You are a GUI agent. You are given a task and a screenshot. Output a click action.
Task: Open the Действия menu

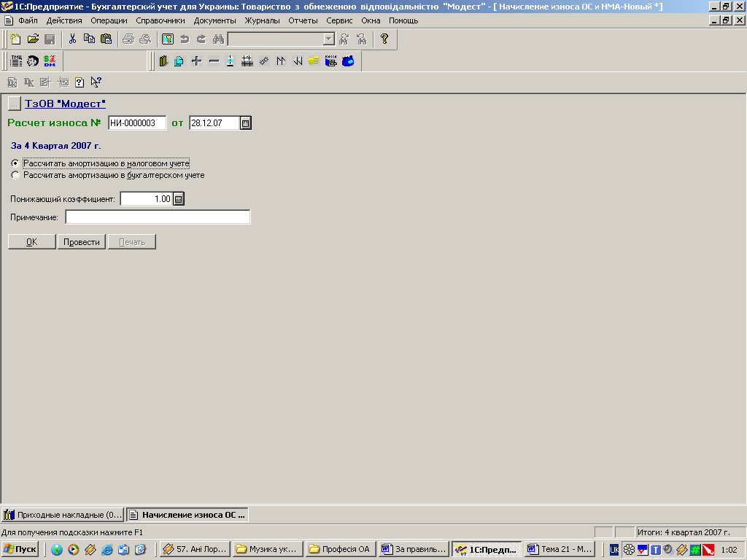(x=64, y=20)
